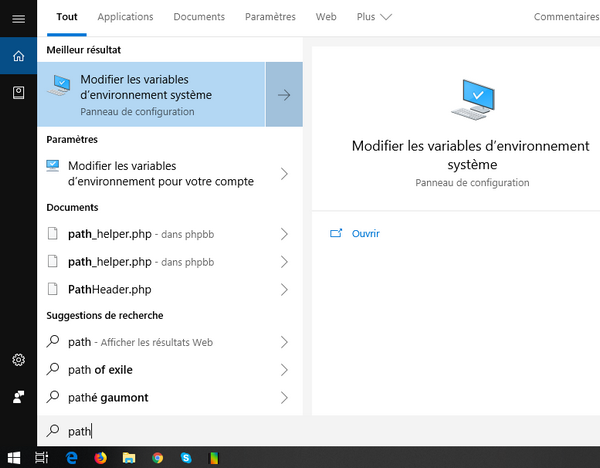Expand chevron for 'pathé gaumont'
600x468 pixels.
point(284,398)
